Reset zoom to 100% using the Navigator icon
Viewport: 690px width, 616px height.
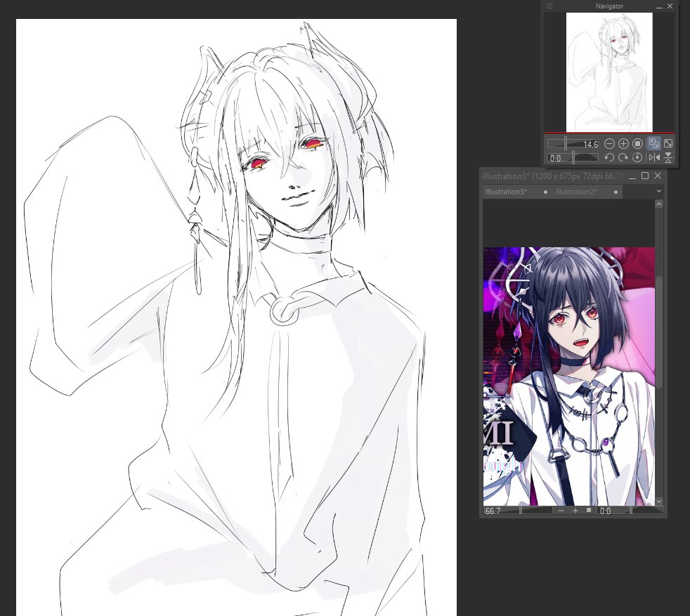tap(637, 143)
